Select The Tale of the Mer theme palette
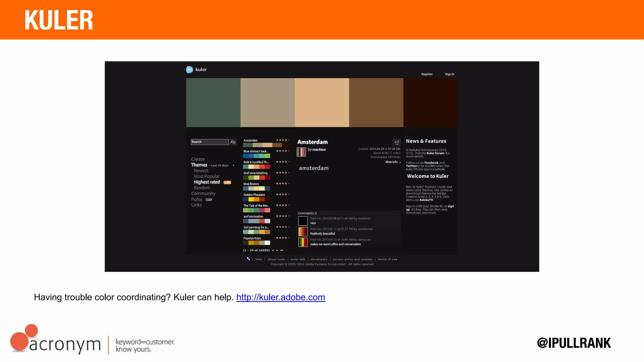 tap(257, 210)
